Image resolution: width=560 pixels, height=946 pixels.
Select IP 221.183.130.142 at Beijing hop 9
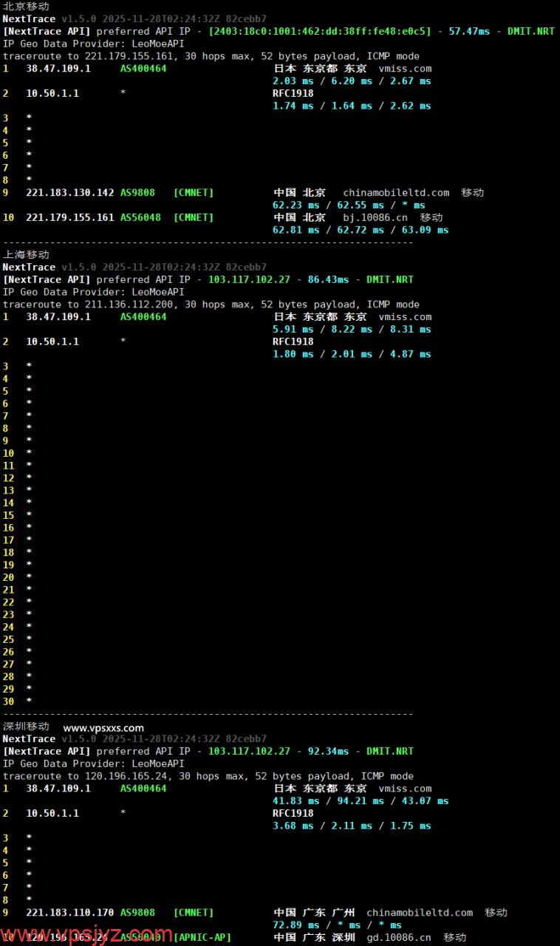70,192
